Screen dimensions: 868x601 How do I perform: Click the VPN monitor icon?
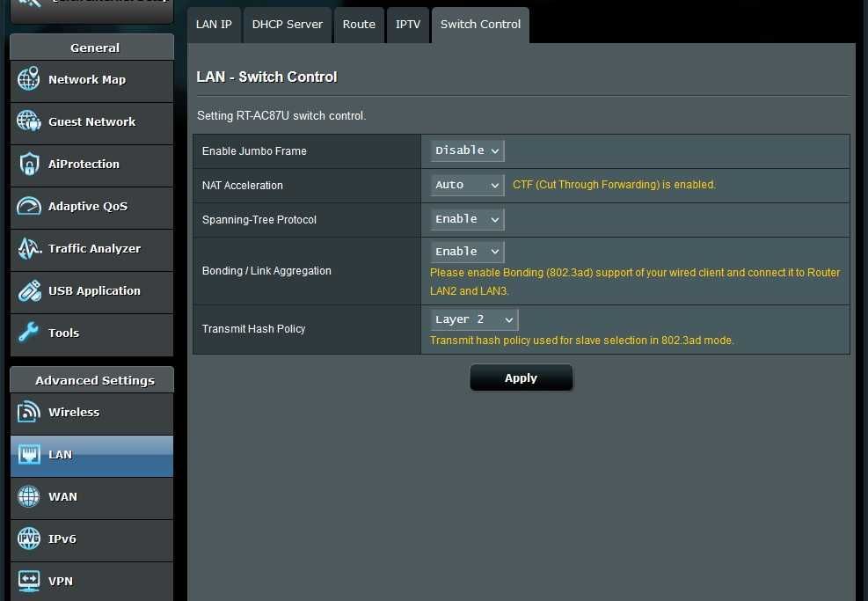click(x=29, y=581)
